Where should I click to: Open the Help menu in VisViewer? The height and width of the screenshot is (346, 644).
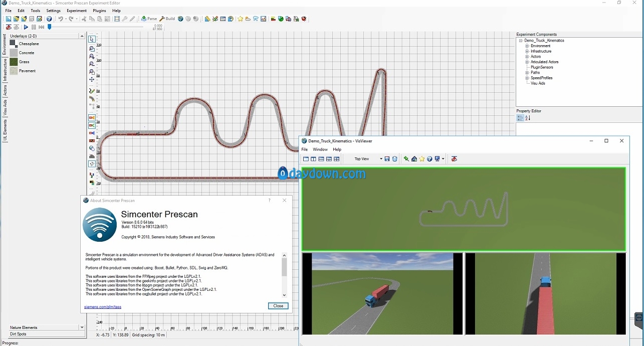tap(337, 149)
